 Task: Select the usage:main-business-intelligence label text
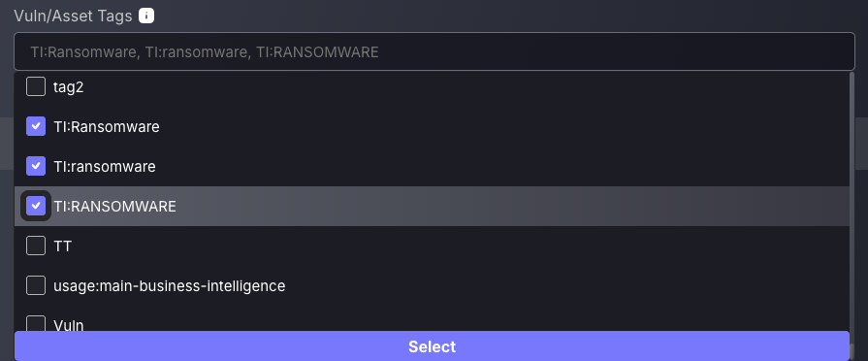170,285
